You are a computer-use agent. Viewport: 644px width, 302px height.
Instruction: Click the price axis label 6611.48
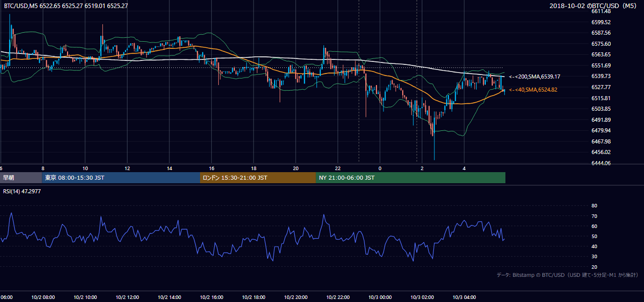coord(601,11)
